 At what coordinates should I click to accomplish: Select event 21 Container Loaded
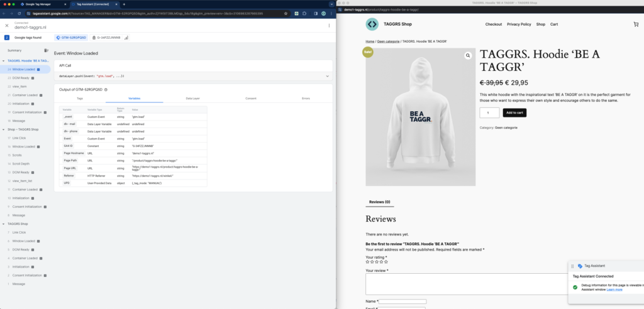click(25, 95)
